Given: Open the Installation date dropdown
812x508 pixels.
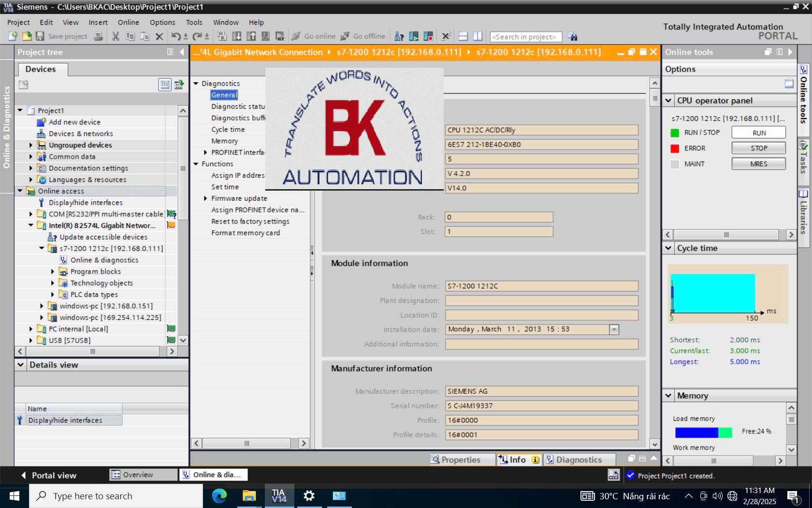Looking at the screenshot, I should click(614, 329).
